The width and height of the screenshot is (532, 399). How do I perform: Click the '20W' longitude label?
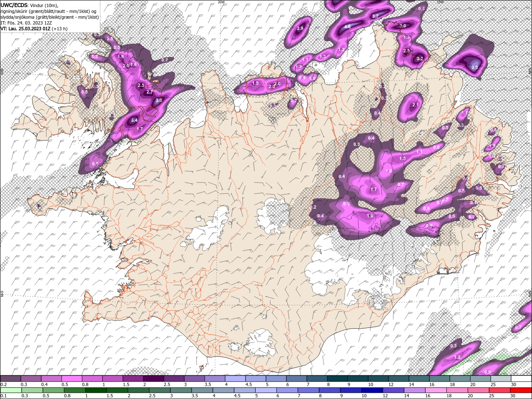221,2
